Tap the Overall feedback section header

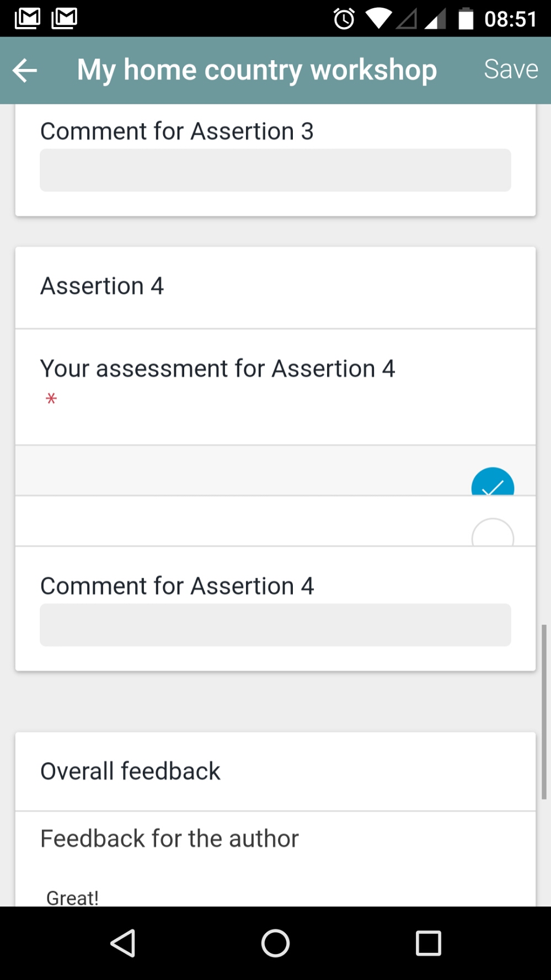130,771
